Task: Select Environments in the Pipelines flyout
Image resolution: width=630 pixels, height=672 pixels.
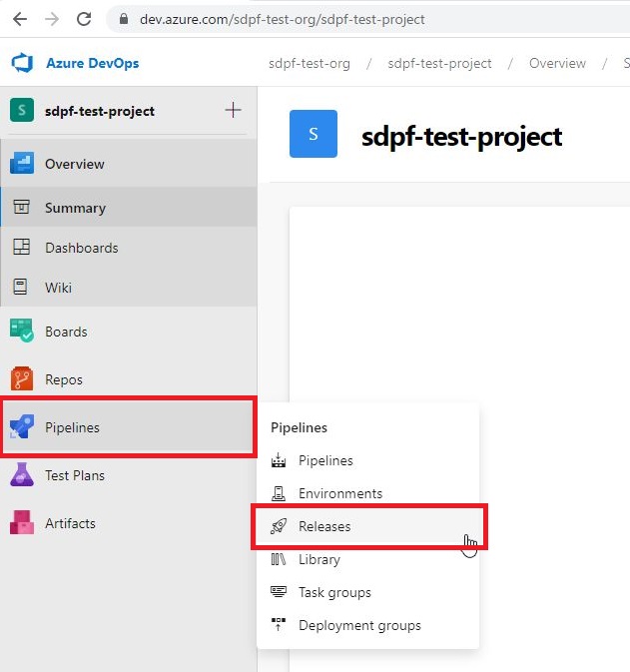Action: (x=339, y=493)
